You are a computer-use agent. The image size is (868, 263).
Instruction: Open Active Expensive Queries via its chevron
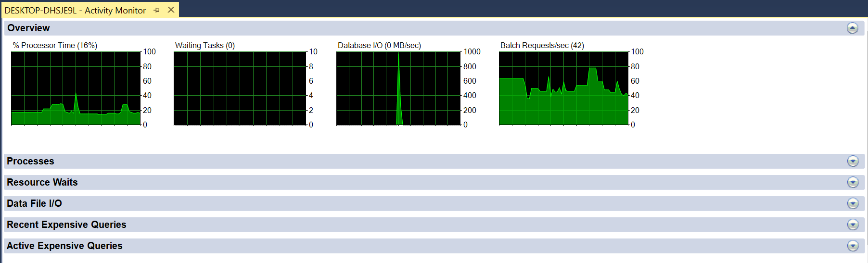853,246
